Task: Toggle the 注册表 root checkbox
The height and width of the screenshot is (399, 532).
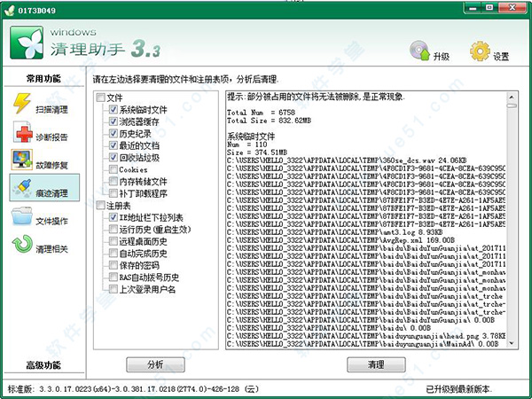Action: point(101,205)
